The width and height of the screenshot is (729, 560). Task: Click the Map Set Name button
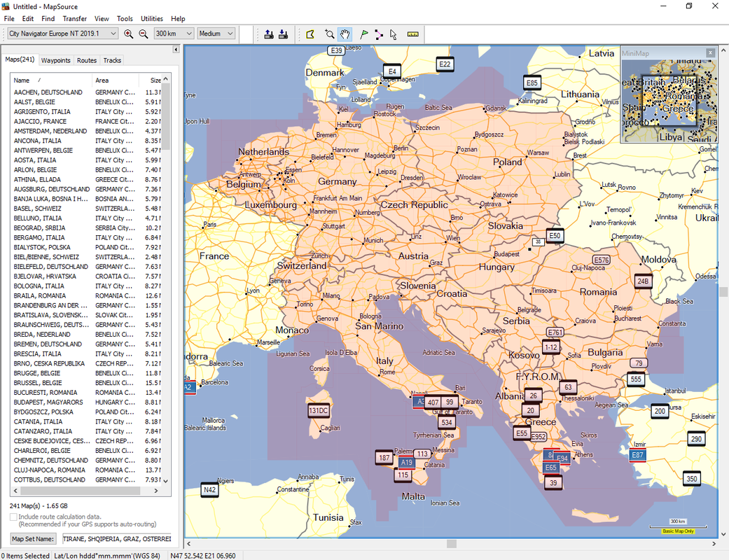click(x=33, y=539)
